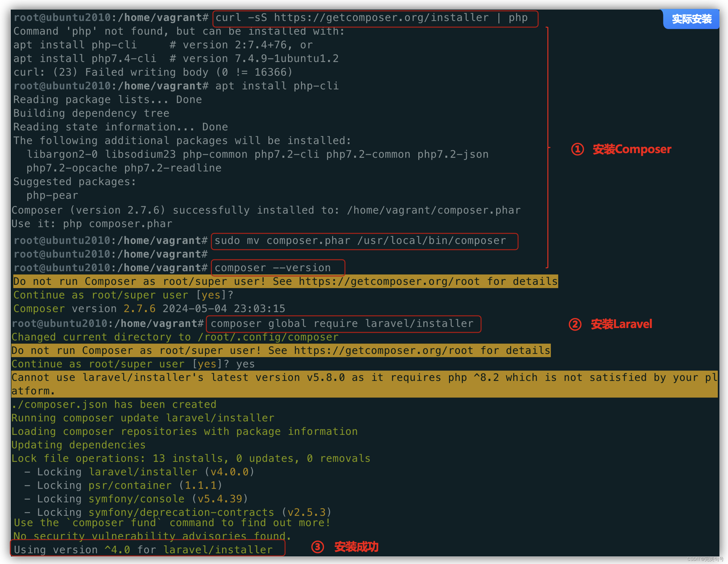Click "Suggested packages:" line
This screenshot has width=728, height=564.
pos(75,182)
